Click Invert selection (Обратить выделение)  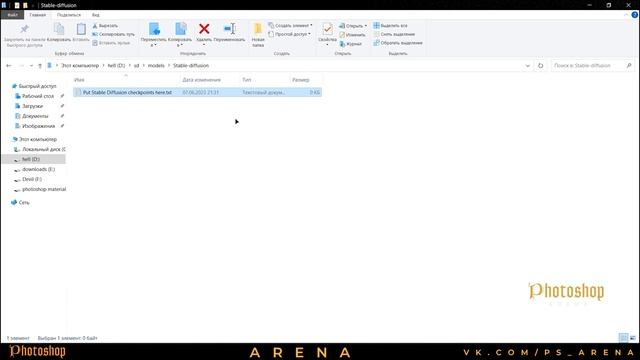[x=398, y=43]
